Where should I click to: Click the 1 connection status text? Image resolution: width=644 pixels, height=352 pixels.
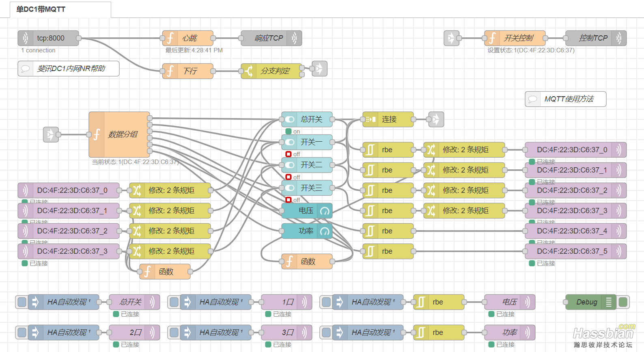pyautogui.click(x=38, y=50)
